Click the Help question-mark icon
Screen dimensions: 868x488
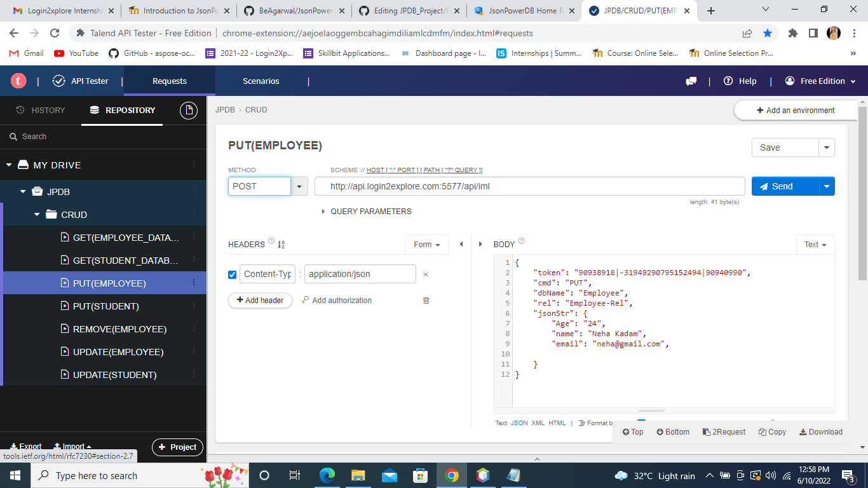pos(728,81)
